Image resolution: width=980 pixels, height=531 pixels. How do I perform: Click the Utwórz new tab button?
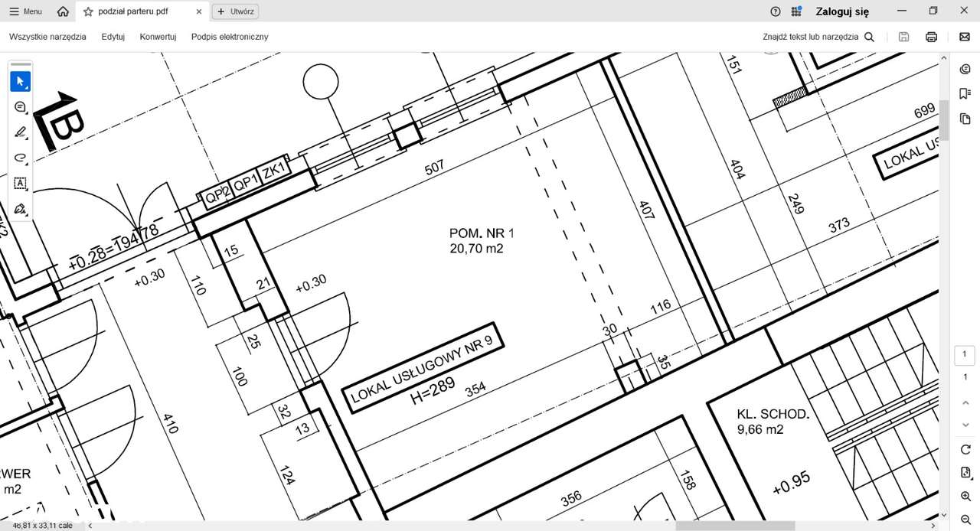(234, 11)
